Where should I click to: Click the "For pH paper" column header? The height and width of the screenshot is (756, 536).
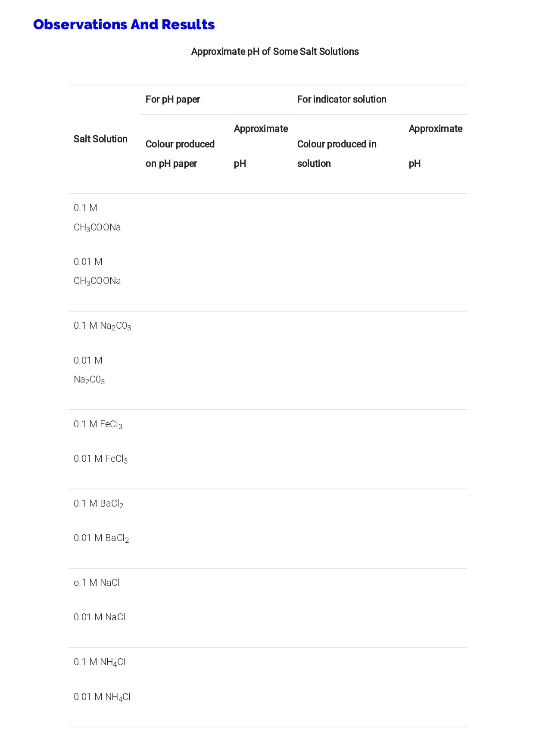click(173, 100)
